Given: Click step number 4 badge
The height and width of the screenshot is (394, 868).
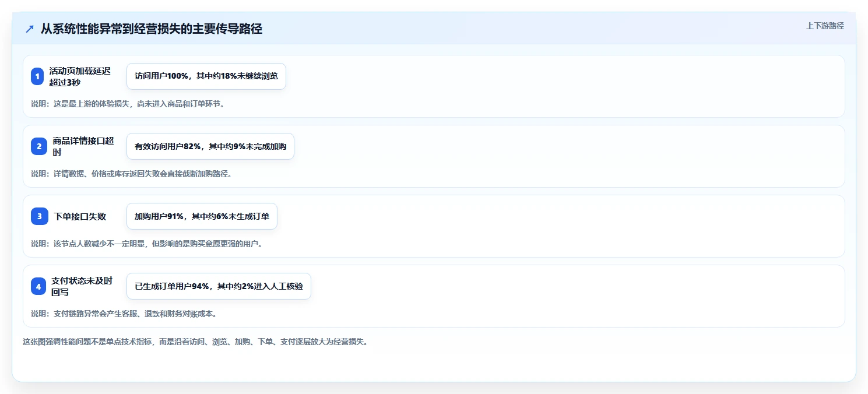Looking at the screenshot, I should point(38,286).
